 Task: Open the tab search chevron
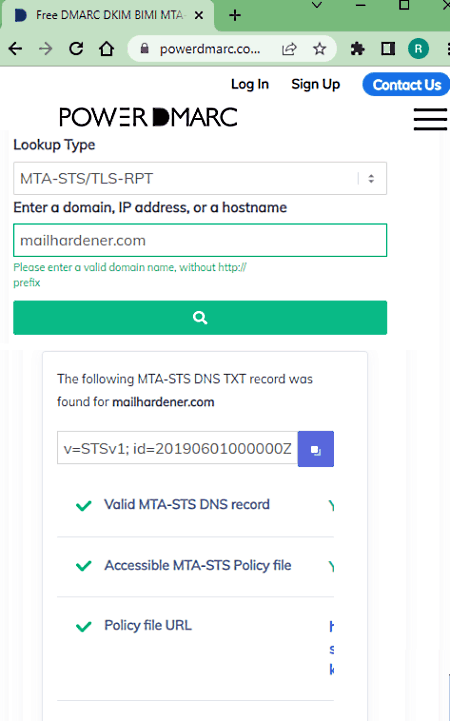(x=317, y=6)
